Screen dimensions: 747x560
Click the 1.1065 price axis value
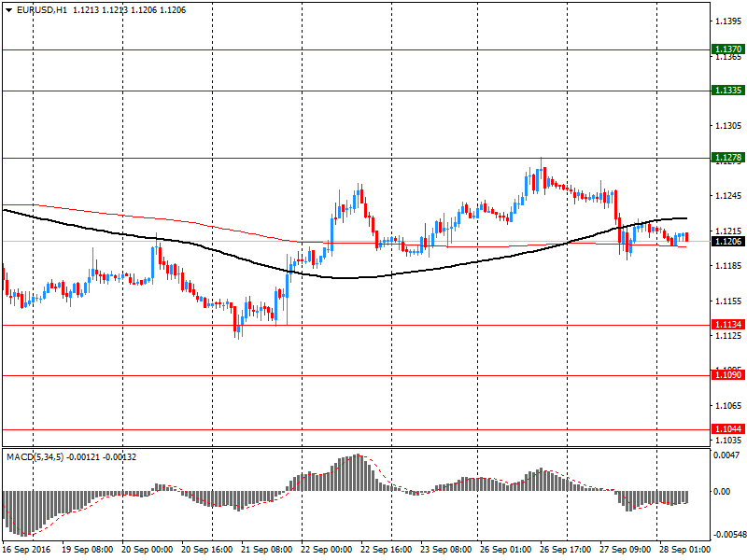pyautogui.click(x=728, y=406)
